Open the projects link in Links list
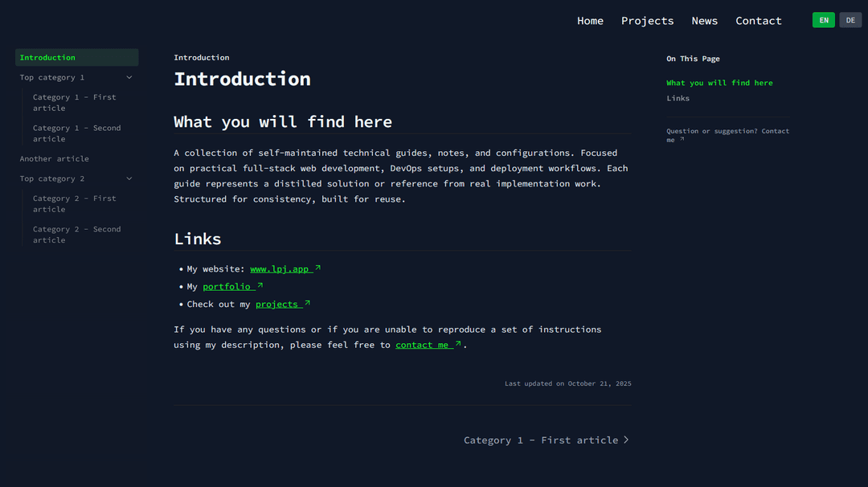The image size is (868, 487). [276, 305]
